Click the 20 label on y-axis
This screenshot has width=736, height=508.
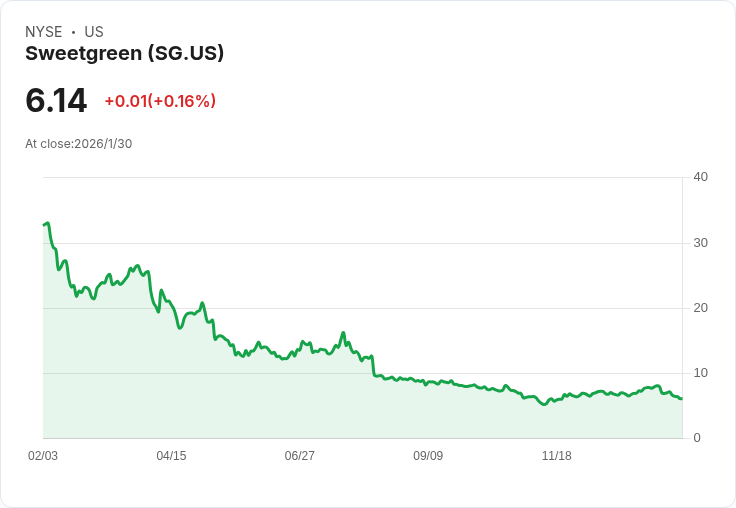pos(700,308)
